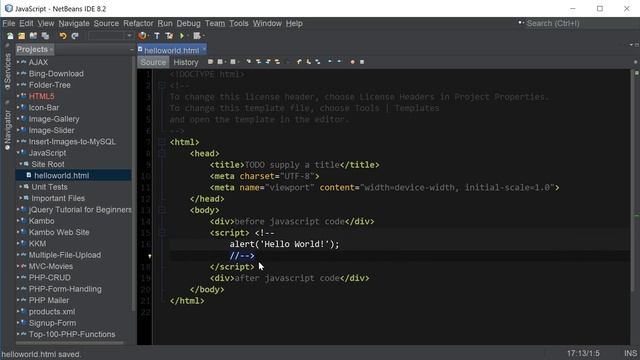Switch to the helloworld.html editor tab
This screenshot has height=360, width=640.
point(172,50)
